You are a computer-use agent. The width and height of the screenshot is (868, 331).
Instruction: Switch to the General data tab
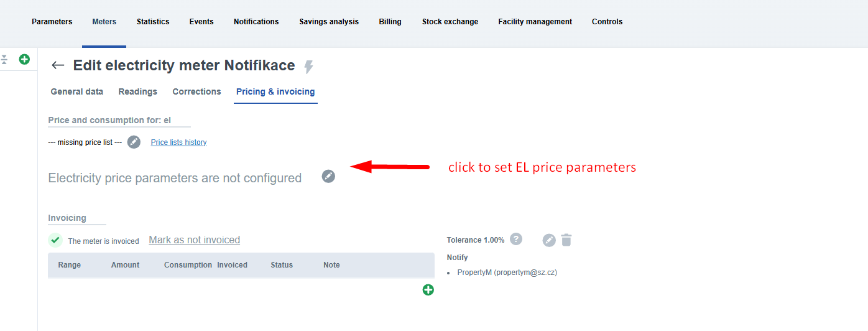(x=77, y=91)
